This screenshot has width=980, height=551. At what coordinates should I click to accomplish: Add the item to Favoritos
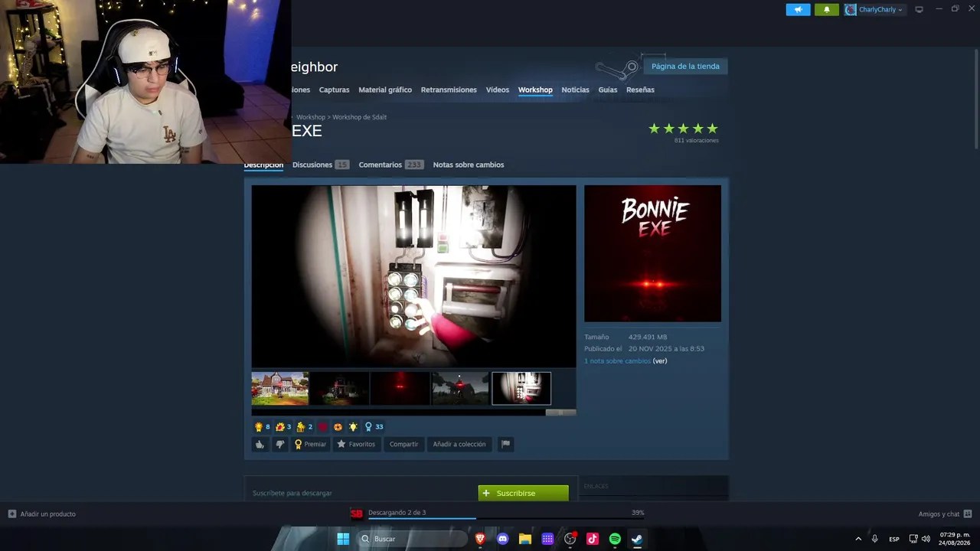coord(356,444)
